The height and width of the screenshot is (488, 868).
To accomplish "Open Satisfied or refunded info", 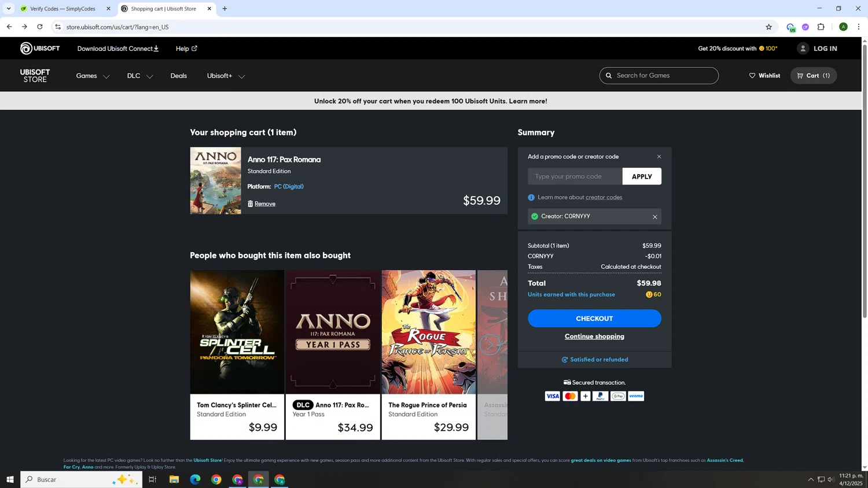I will (594, 360).
